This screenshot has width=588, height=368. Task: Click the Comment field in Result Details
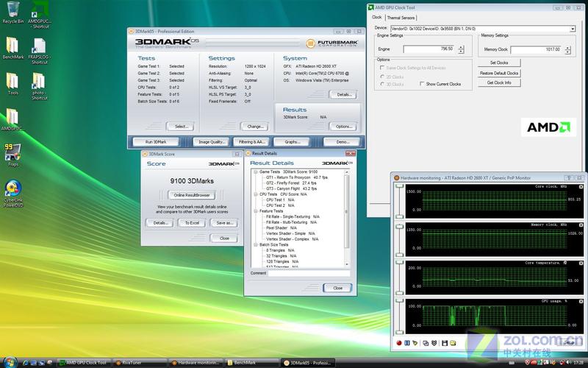[x=309, y=273]
